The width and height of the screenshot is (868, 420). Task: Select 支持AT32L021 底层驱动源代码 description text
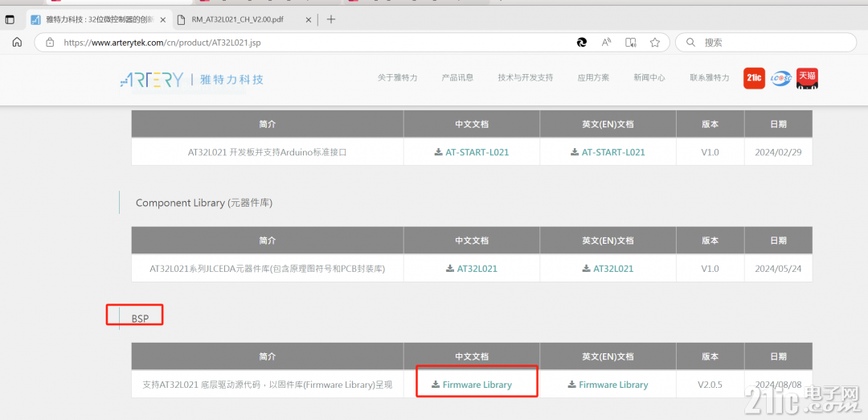pyautogui.click(x=268, y=385)
